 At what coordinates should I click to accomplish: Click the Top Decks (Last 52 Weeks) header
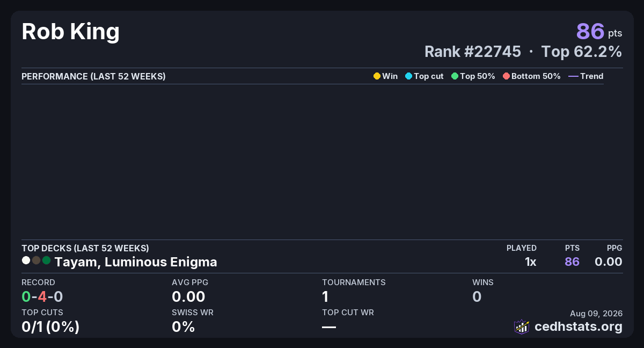[x=85, y=248]
